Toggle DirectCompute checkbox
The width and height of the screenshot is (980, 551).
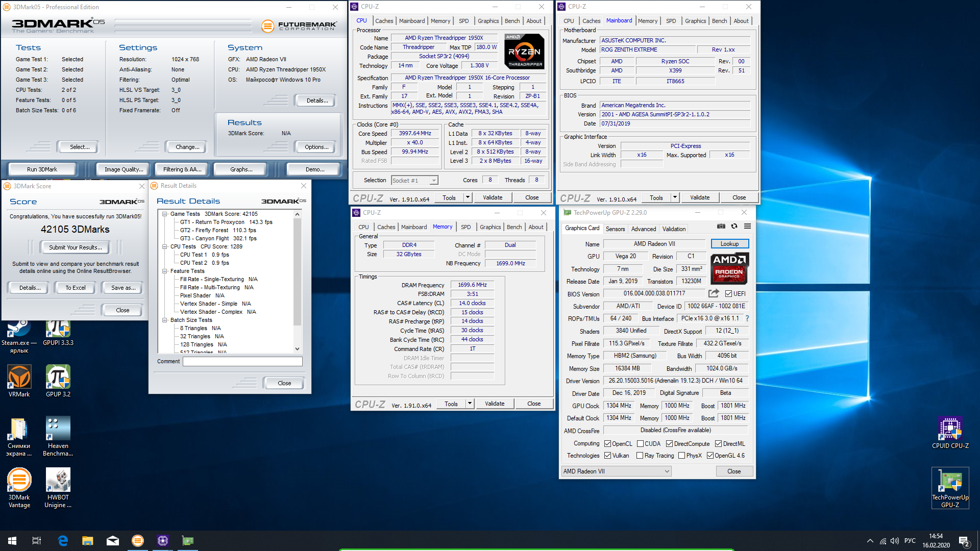tap(669, 444)
